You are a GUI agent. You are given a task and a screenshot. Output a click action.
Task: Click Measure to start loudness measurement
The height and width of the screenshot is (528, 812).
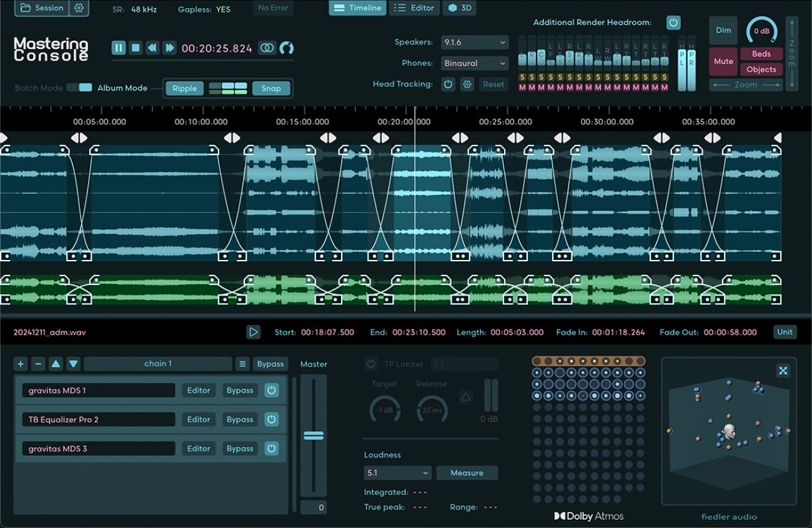(x=467, y=473)
